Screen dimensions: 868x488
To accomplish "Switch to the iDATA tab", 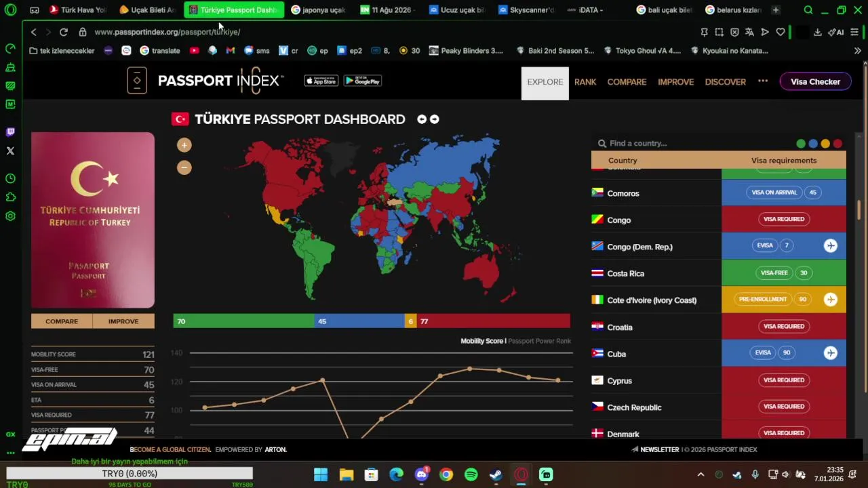I will (x=595, y=10).
